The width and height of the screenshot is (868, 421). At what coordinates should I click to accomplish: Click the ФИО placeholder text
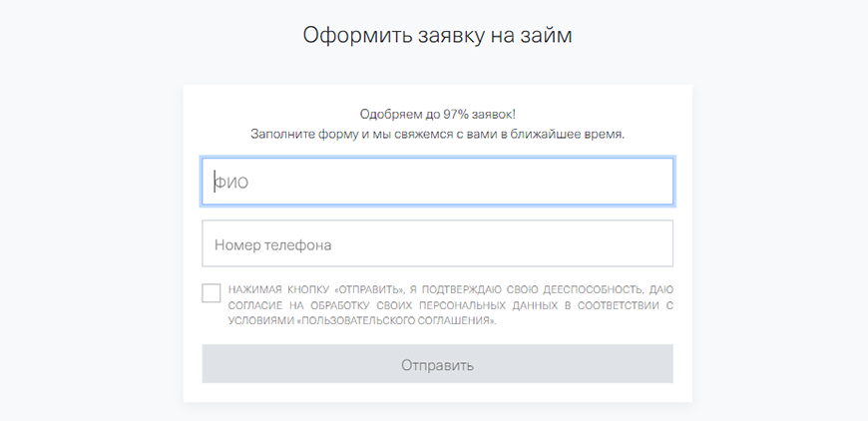pyautogui.click(x=231, y=183)
